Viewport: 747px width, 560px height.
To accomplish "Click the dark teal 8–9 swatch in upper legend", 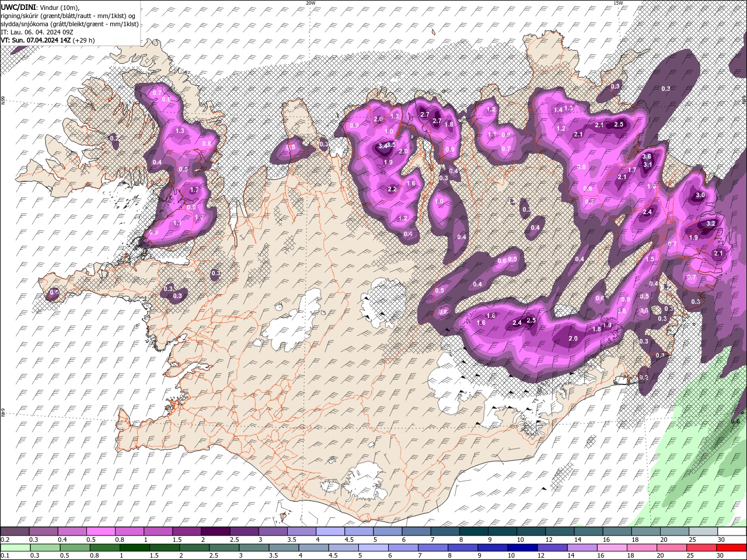I will point(474,531).
